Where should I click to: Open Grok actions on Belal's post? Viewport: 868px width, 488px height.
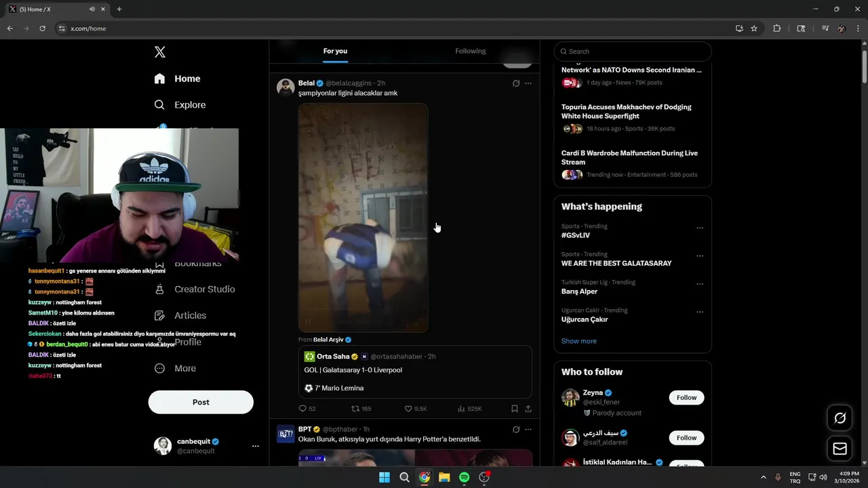[x=516, y=83]
